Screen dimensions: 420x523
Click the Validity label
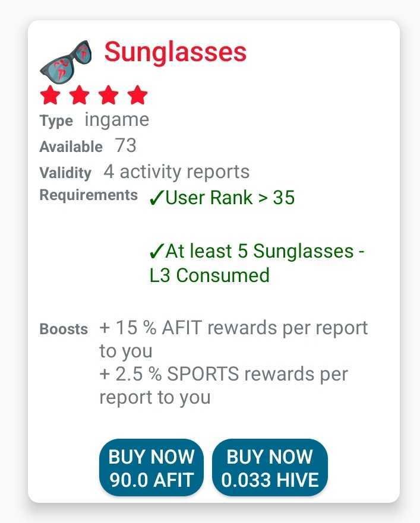coord(65,173)
